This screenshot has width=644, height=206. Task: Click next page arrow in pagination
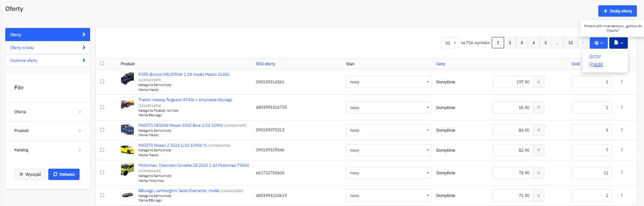[x=583, y=43]
